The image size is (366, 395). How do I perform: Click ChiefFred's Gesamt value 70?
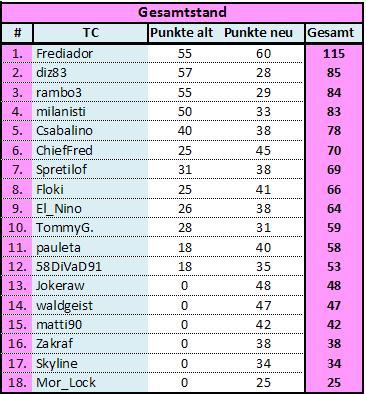[334, 151]
